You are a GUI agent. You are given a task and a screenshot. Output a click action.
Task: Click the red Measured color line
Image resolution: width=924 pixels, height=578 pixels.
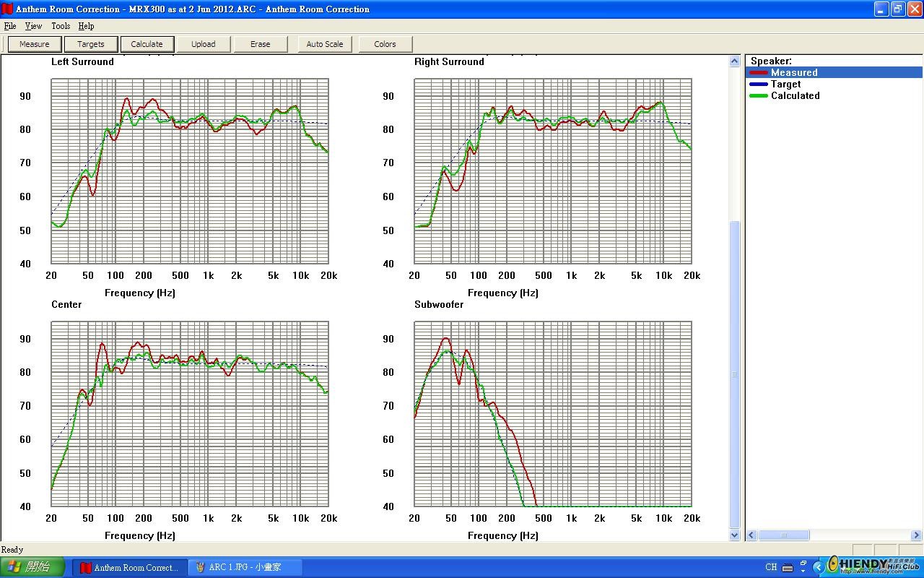tap(759, 72)
